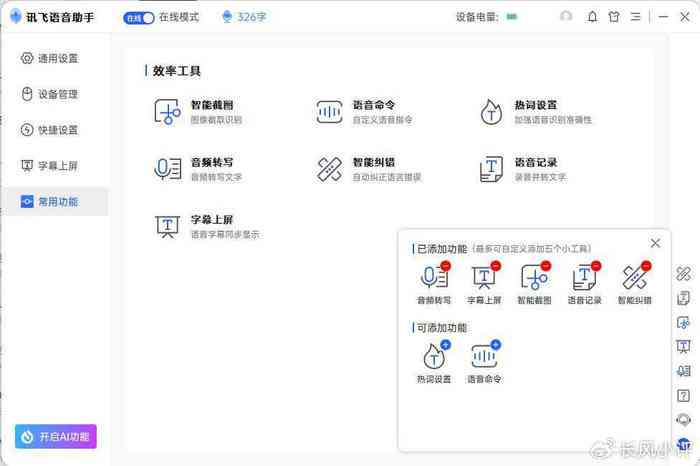Image resolution: width=700 pixels, height=466 pixels.
Task: Open the hamburger menu in title bar
Action: (x=635, y=17)
